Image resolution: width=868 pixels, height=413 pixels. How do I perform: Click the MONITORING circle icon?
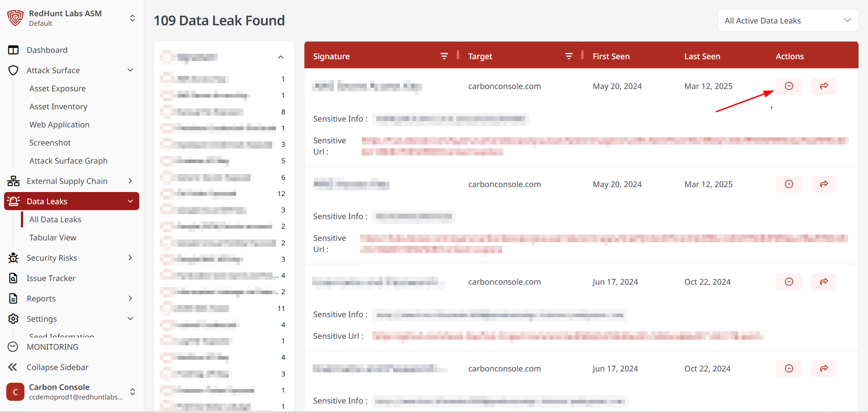(13, 347)
